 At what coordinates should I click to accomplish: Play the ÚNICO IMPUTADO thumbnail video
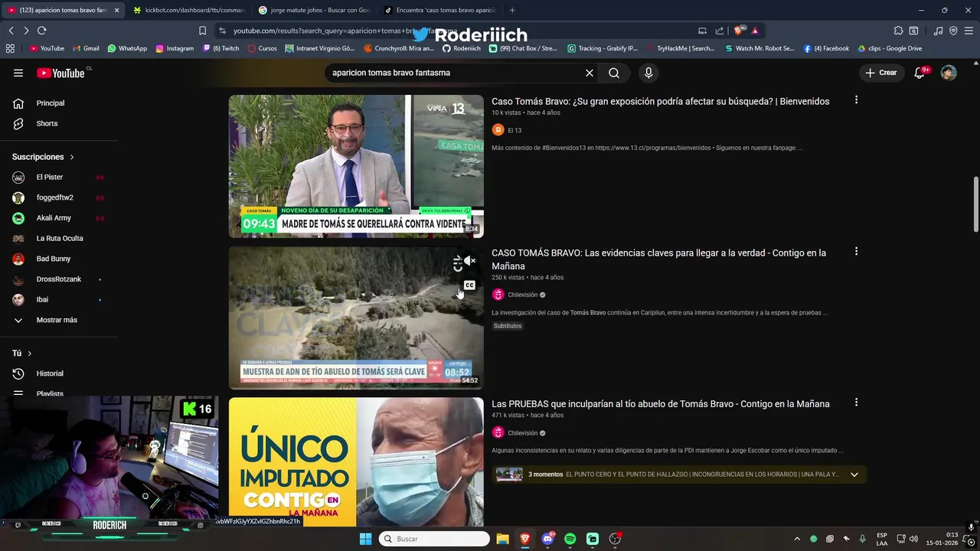pos(356,461)
